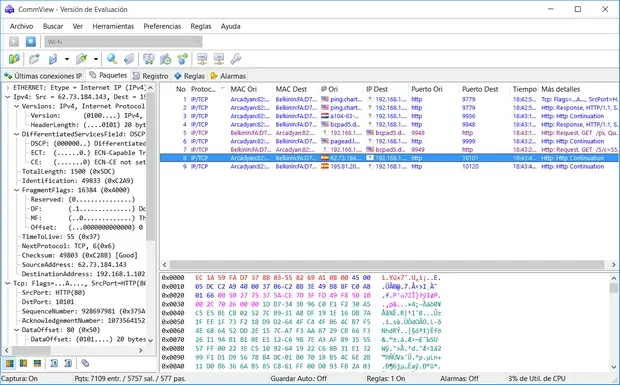This screenshot has height=385, width=620.
Task: Click the gray tag icon in bottom toolbar
Action: 85,363
